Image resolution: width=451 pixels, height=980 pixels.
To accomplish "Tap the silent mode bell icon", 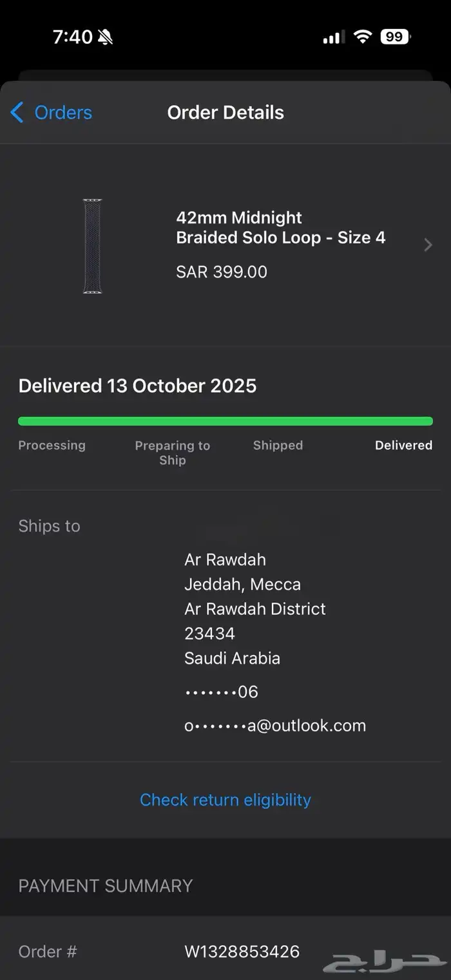I will [106, 37].
